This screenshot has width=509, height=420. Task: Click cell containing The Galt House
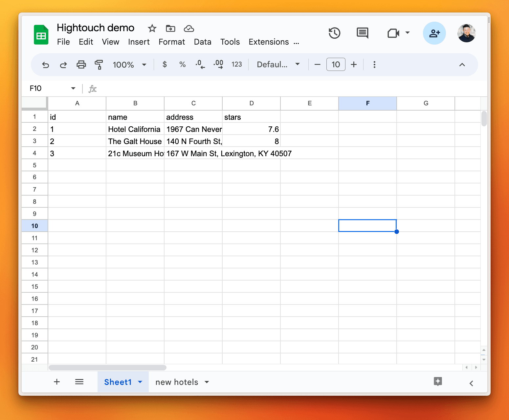click(x=135, y=141)
